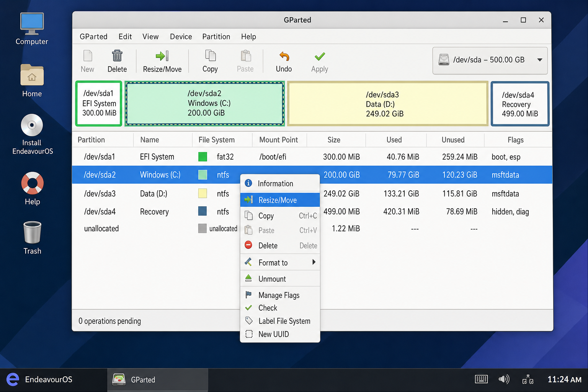The width and height of the screenshot is (588, 392).
Task: Select the /dev/sda1 table row
Action: point(312,157)
